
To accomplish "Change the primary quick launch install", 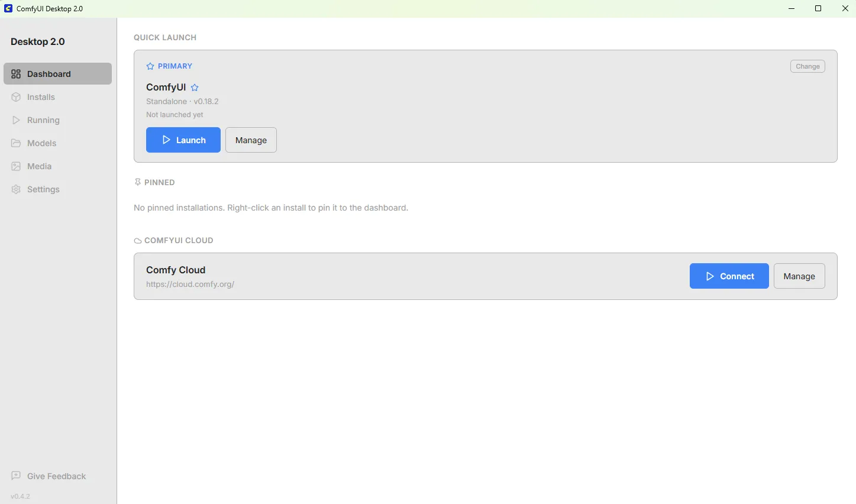I will (807, 66).
